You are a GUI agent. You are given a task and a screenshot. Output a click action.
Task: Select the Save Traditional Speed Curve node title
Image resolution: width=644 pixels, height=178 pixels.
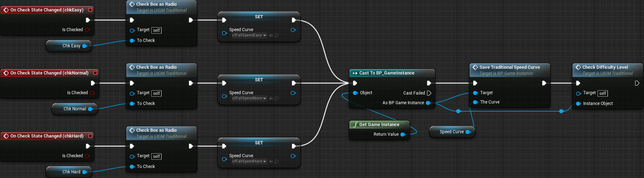tap(510, 67)
